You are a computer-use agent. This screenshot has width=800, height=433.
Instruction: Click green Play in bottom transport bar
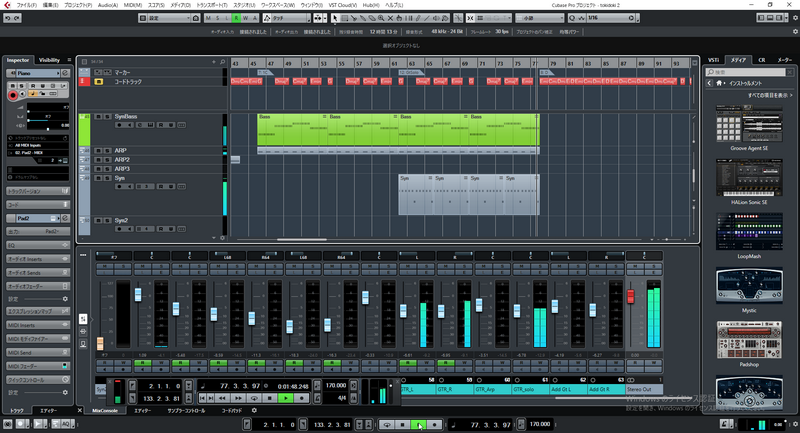418,424
